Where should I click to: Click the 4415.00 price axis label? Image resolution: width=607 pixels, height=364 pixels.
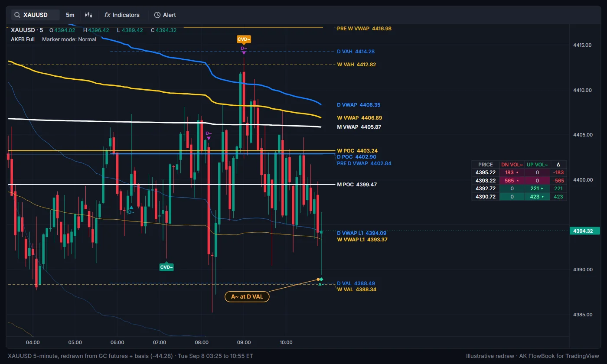pos(582,45)
